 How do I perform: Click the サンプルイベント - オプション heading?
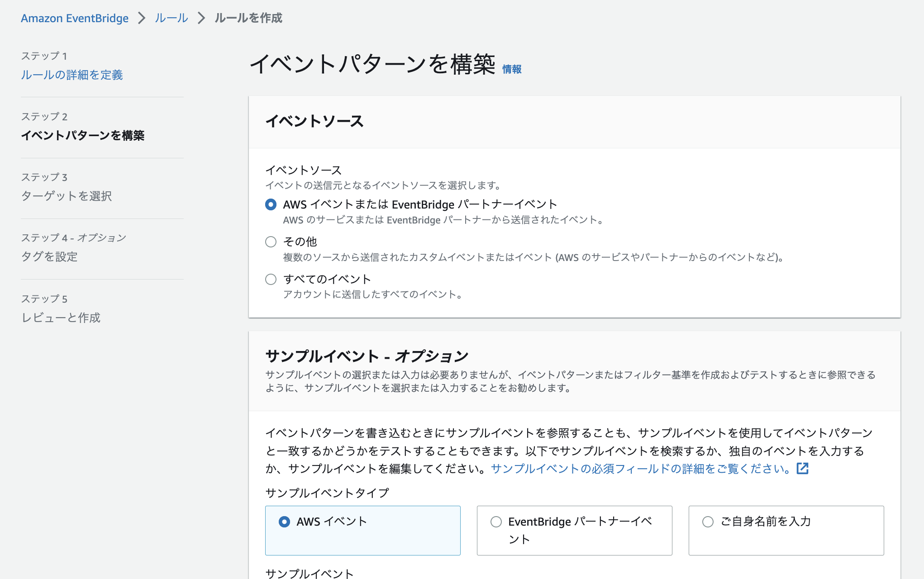click(367, 356)
